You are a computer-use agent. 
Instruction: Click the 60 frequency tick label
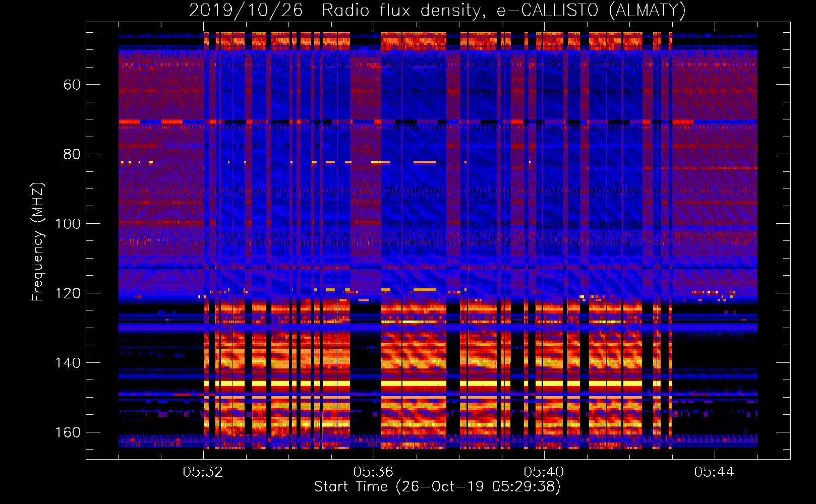(x=72, y=85)
